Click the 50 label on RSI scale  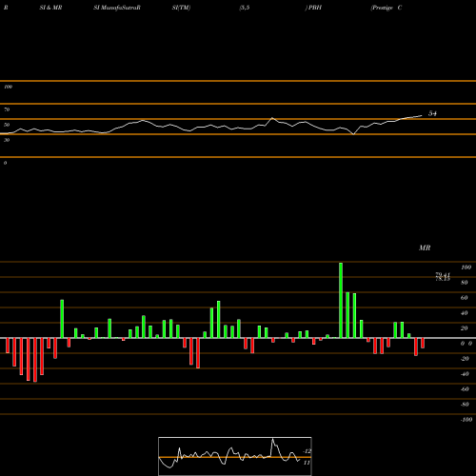pyautogui.click(x=7, y=125)
